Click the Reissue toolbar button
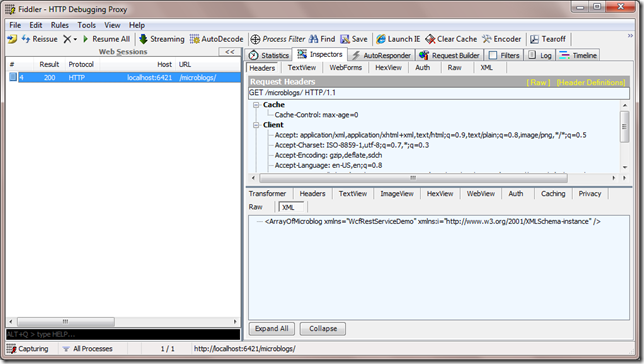The width and height of the screenshot is (644, 364). [39, 39]
